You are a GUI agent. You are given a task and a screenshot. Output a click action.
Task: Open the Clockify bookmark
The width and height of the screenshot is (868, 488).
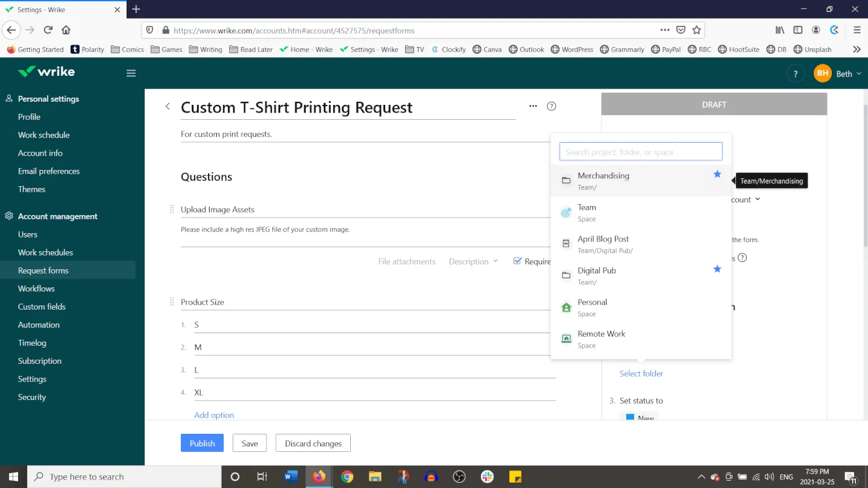(x=448, y=49)
